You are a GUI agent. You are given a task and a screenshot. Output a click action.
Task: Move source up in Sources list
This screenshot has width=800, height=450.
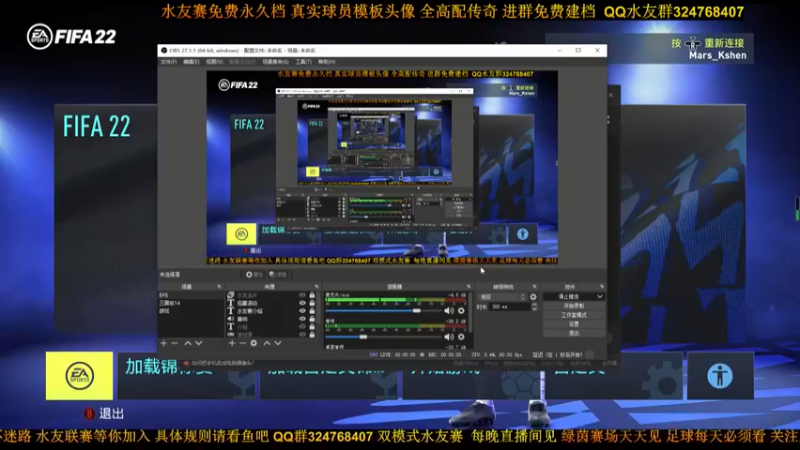(x=266, y=343)
